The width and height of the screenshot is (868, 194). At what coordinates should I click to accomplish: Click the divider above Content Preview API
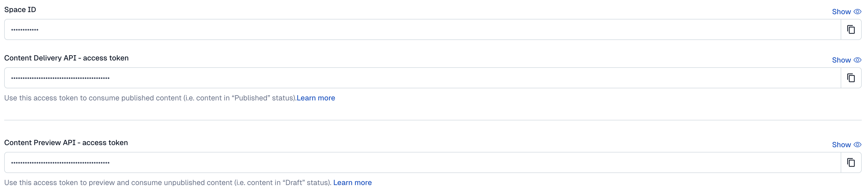433,120
